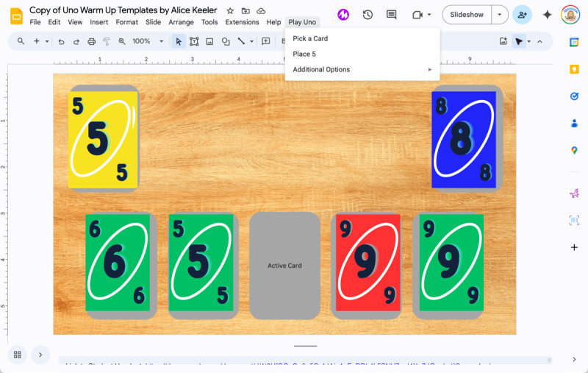Viewport: 588px width, 373px height.
Task: Open the Google Slides home icon
Action: pos(16,16)
